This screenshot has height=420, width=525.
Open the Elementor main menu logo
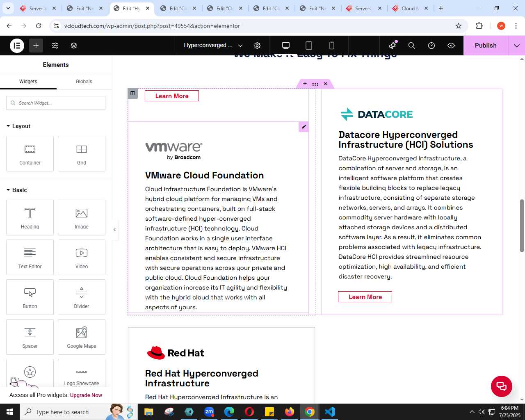(17, 46)
